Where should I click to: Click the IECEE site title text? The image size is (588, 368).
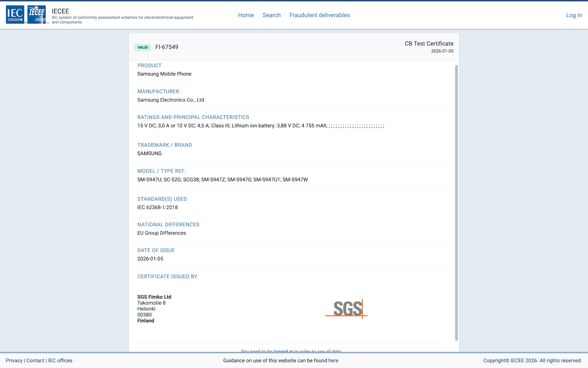[60, 11]
